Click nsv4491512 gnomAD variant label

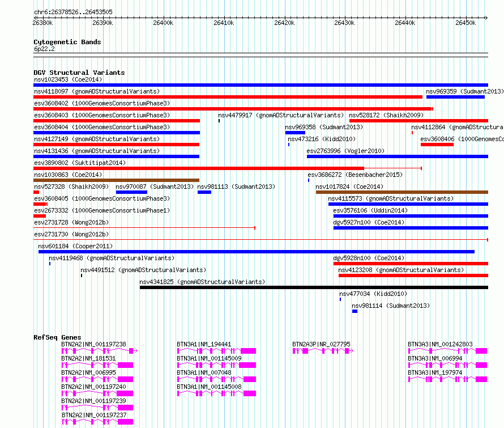pos(143,270)
